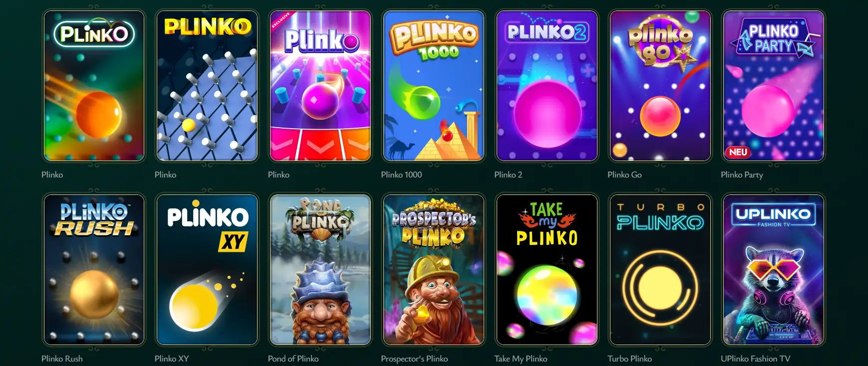Screen dimensions: 868x366
Task: Click the Turbo Plinko text label
Action: click(629, 359)
